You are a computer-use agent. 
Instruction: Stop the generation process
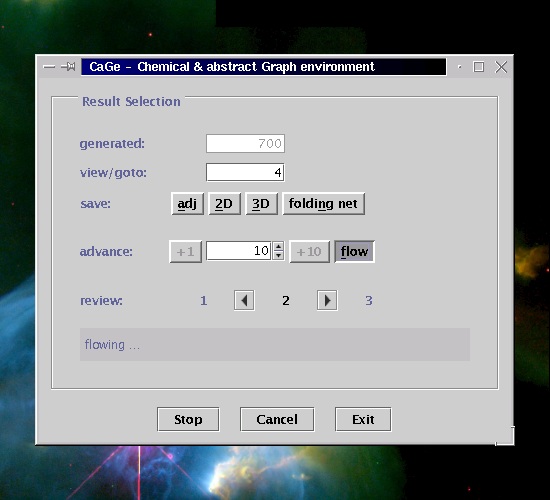(188, 419)
